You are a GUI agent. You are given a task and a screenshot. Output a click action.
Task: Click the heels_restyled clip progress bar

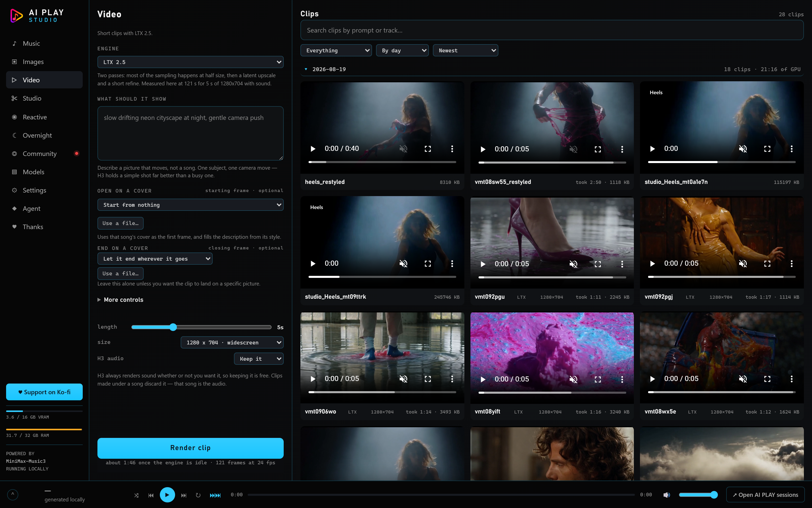pyautogui.click(x=382, y=162)
